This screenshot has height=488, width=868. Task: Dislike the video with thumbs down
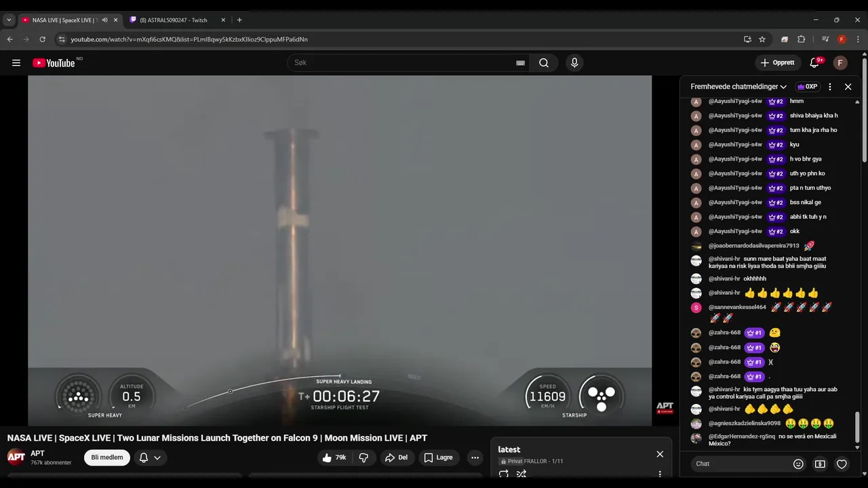pyautogui.click(x=363, y=457)
